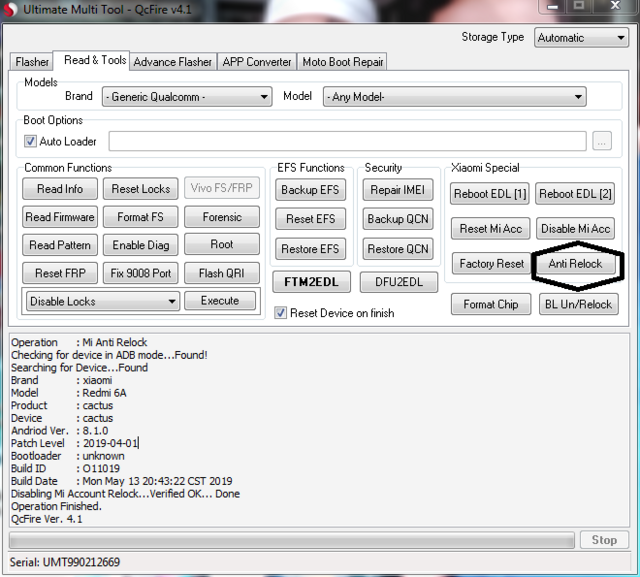Click the Restore QCN button
This screenshot has height=577, width=640.
398,249
